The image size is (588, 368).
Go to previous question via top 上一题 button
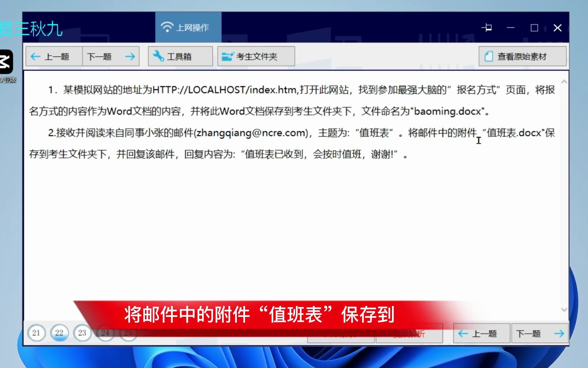54,56
